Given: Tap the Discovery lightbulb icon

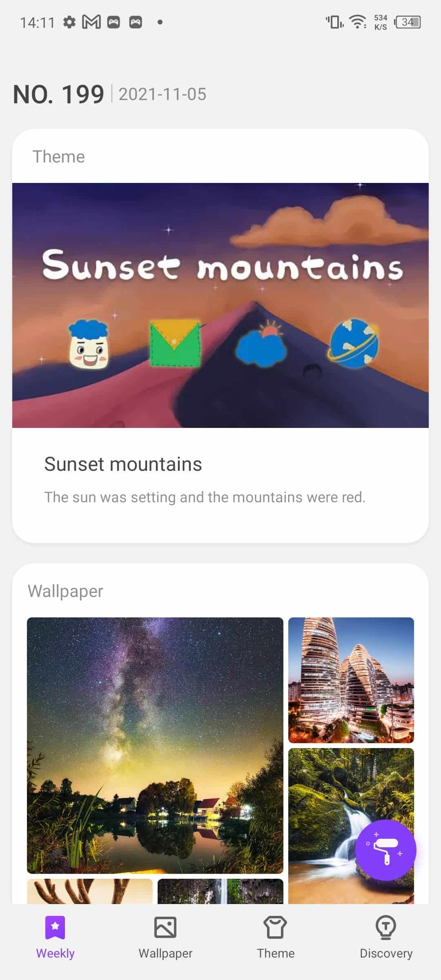Looking at the screenshot, I should tap(386, 927).
